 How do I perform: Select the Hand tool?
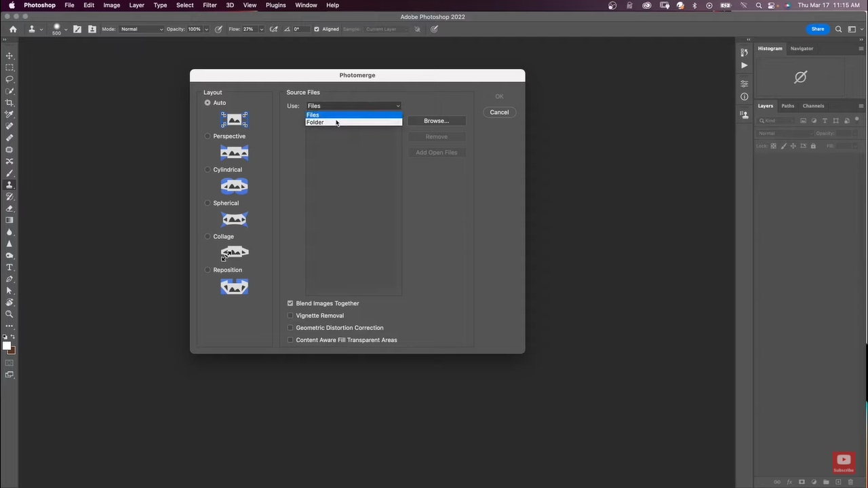(9, 303)
